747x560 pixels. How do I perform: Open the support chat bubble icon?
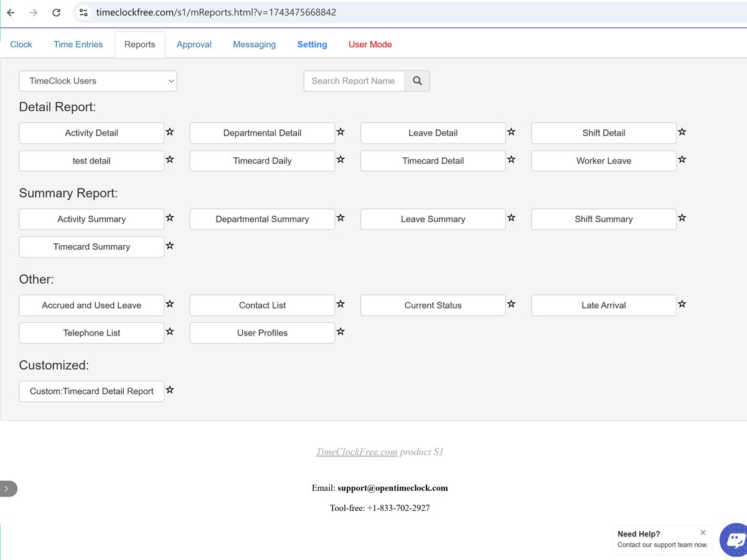point(735,539)
